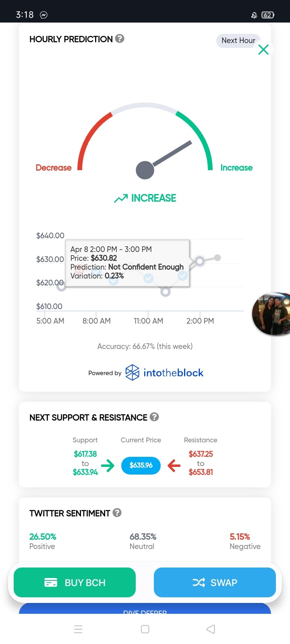290x644 pixels.
Task: Select chart data point at 5:00 AM
Action: (x=61, y=286)
